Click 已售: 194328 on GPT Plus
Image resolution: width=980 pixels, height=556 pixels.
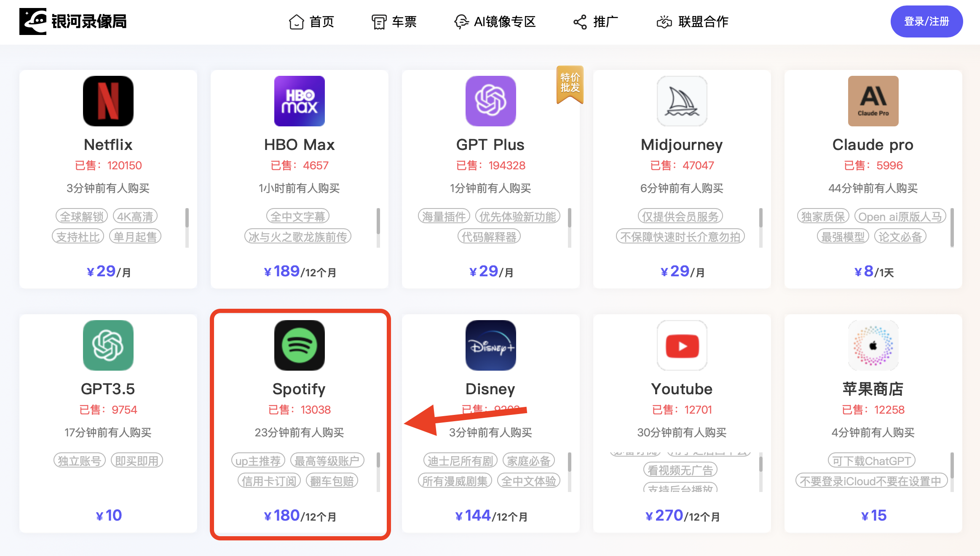(x=491, y=166)
